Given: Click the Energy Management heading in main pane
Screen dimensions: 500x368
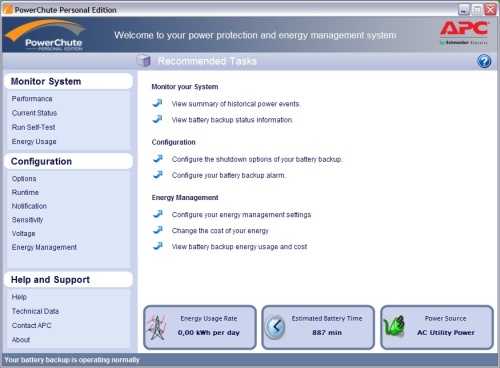Looking at the screenshot, I should pos(185,198).
